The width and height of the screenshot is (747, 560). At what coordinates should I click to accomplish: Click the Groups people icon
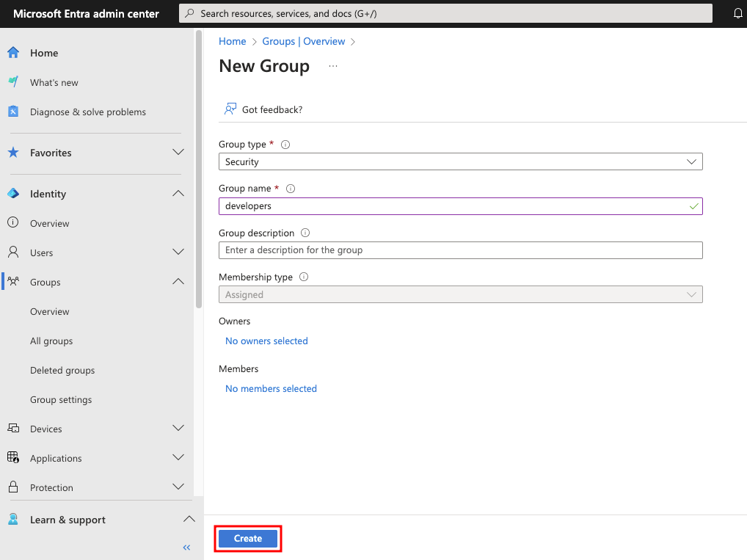pyautogui.click(x=13, y=281)
